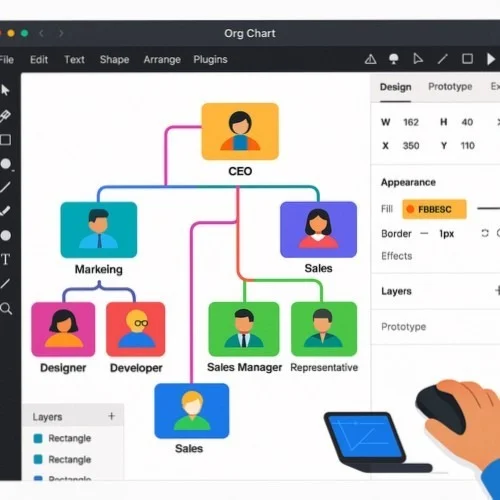The width and height of the screenshot is (500, 500).
Task: Open the Text menu
Action: coord(74,60)
